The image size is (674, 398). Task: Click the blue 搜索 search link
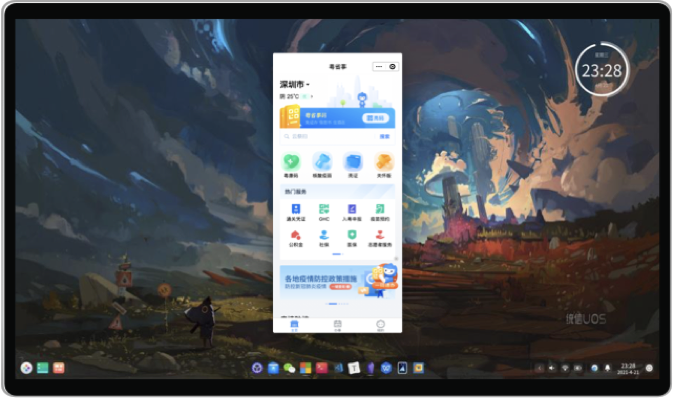384,136
